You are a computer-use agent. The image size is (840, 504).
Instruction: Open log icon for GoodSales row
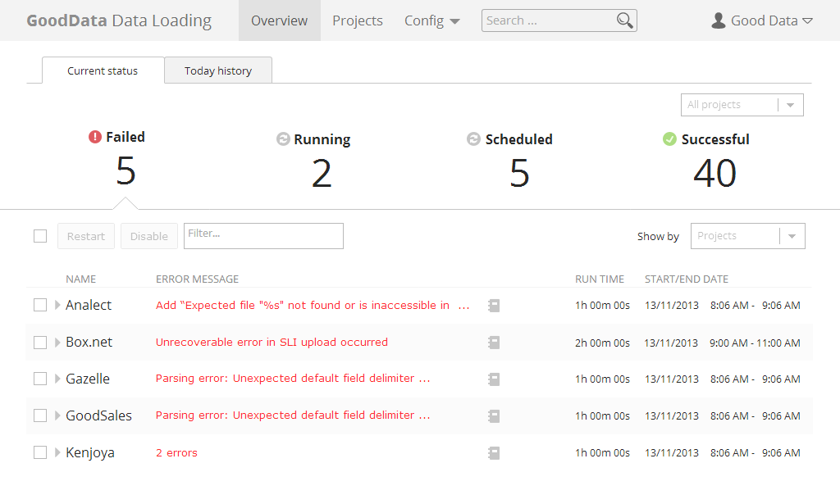(494, 416)
